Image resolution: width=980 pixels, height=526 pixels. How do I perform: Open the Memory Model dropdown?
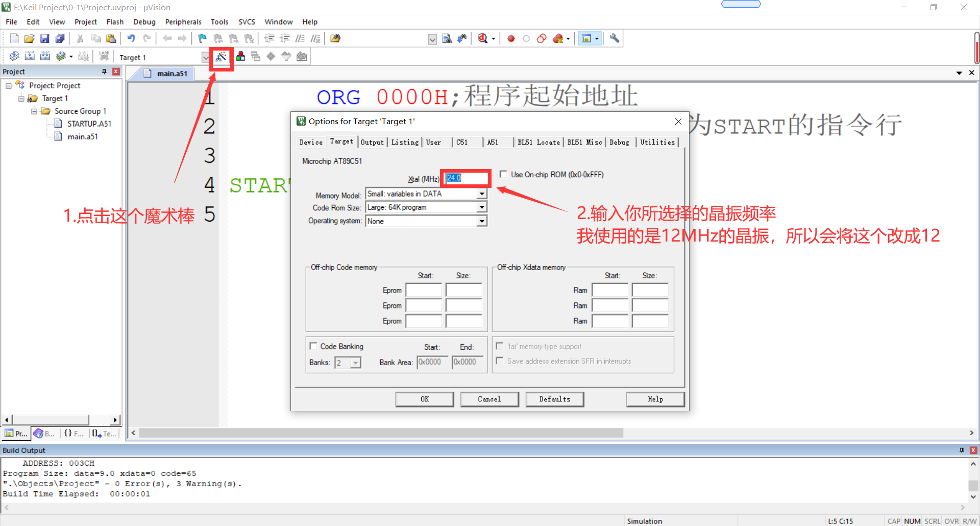(x=481, y=194)
